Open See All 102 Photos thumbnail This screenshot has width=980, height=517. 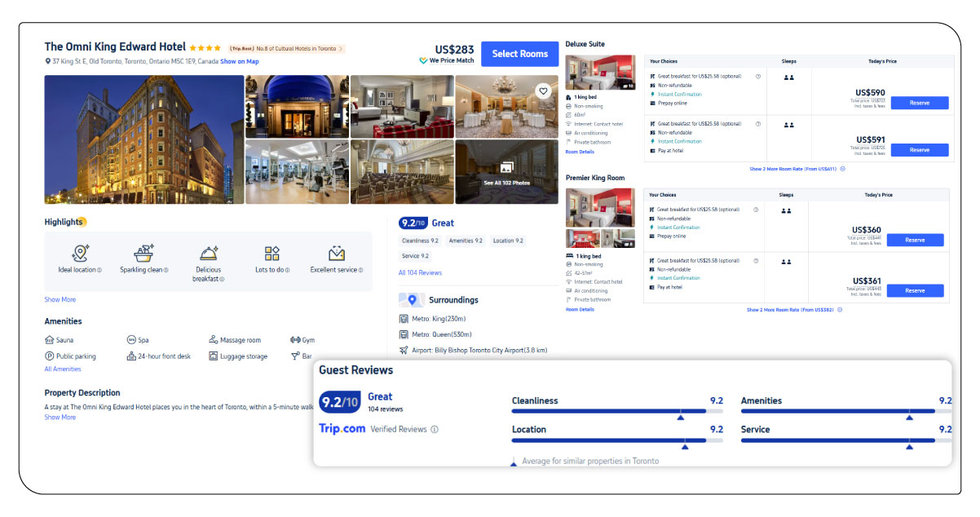click(506, 172)
